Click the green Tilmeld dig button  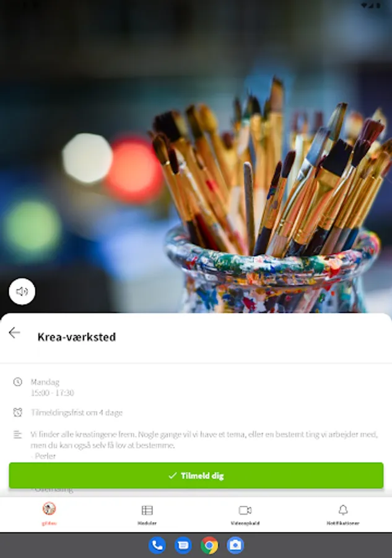pyautogui.click(x=196, y=476)
